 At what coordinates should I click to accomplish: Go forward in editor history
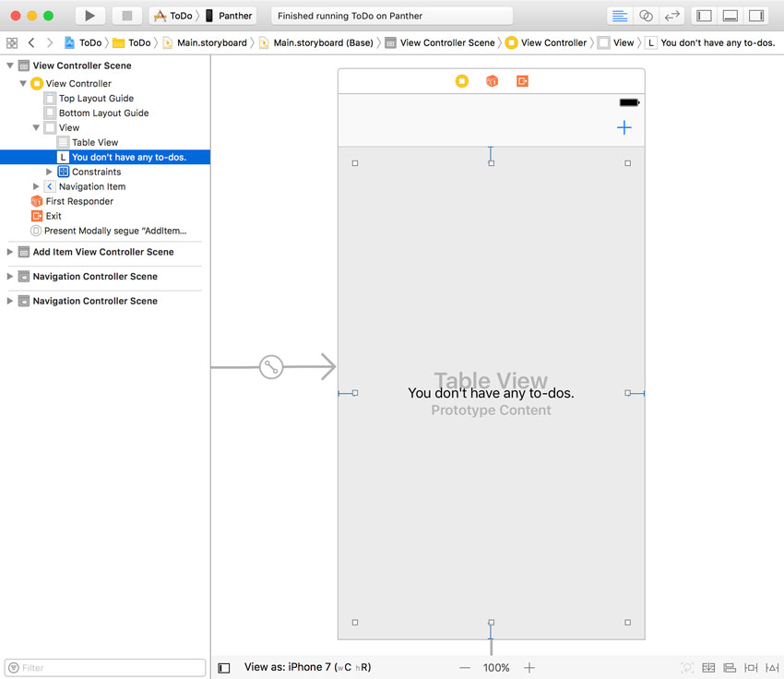tap(50, 43)
